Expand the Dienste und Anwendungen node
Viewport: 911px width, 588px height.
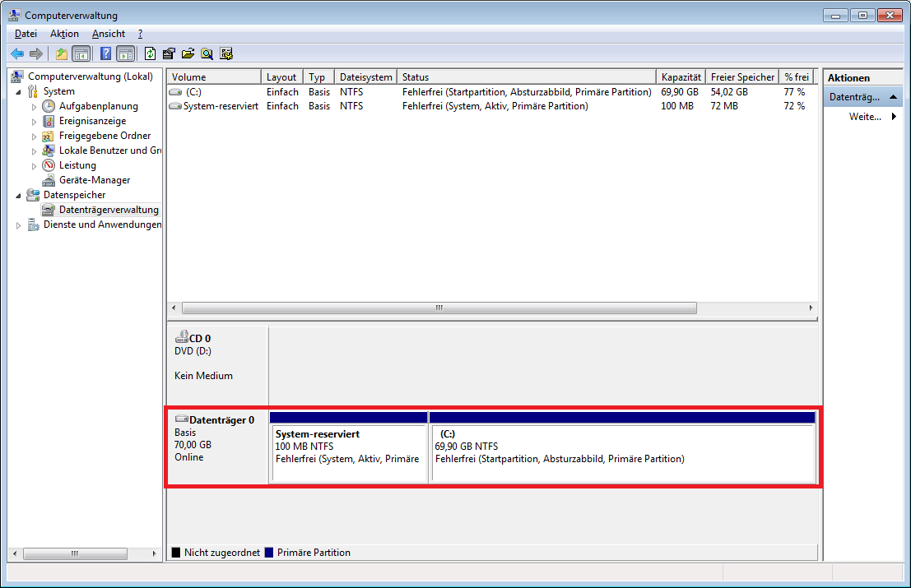pos(19,225)
